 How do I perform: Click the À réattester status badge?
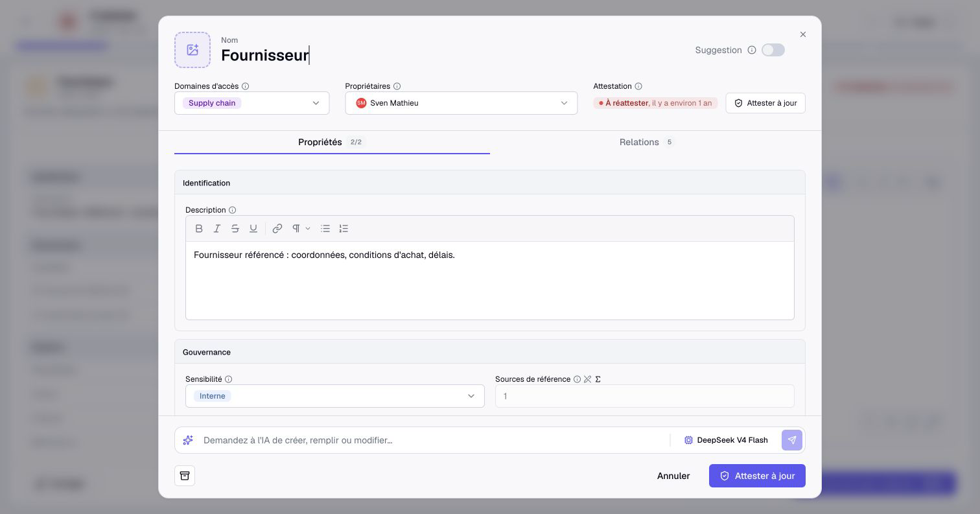[655, 103]
